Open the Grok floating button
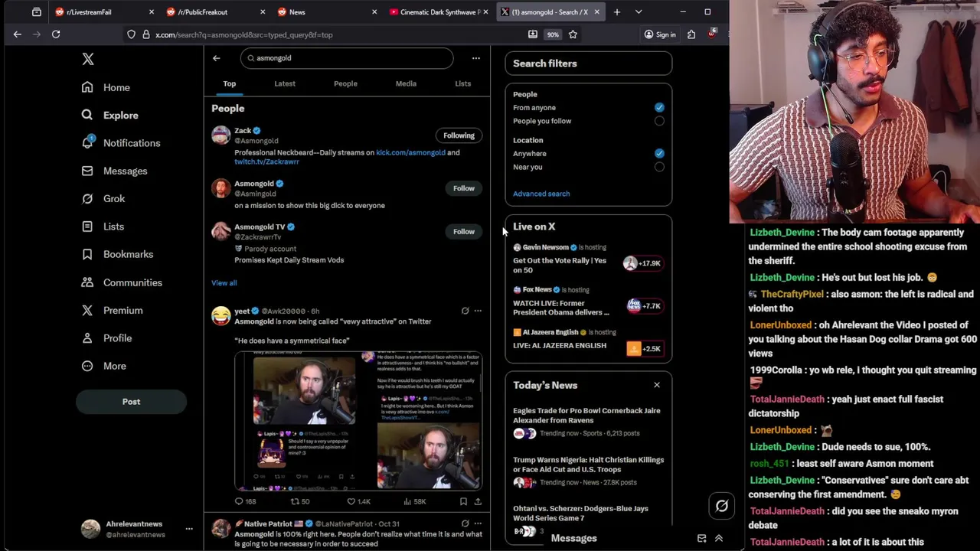Viewport: 980px width, 551px height. pyautogui.click(x=721, y=506)
